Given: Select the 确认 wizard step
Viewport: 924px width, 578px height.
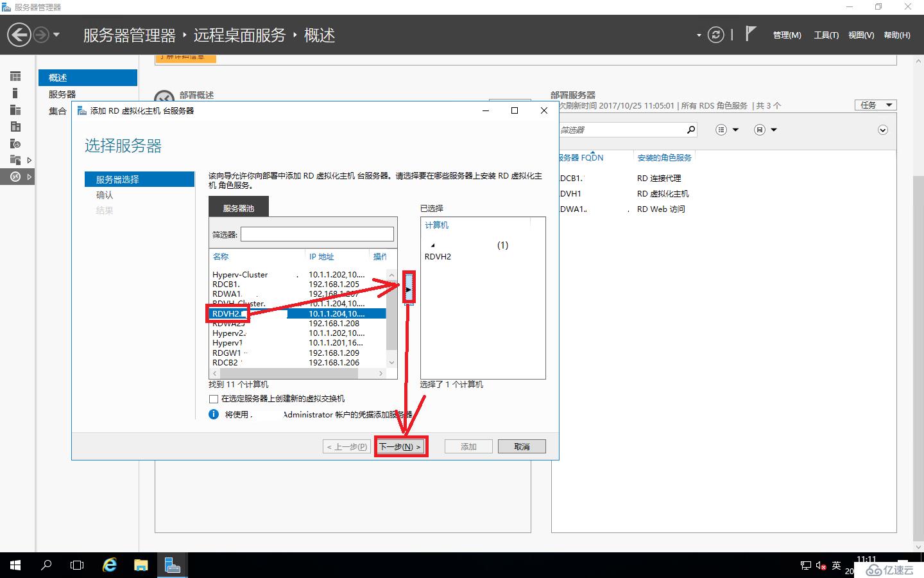Looking at the screenshot, I should tap(105, 195).
